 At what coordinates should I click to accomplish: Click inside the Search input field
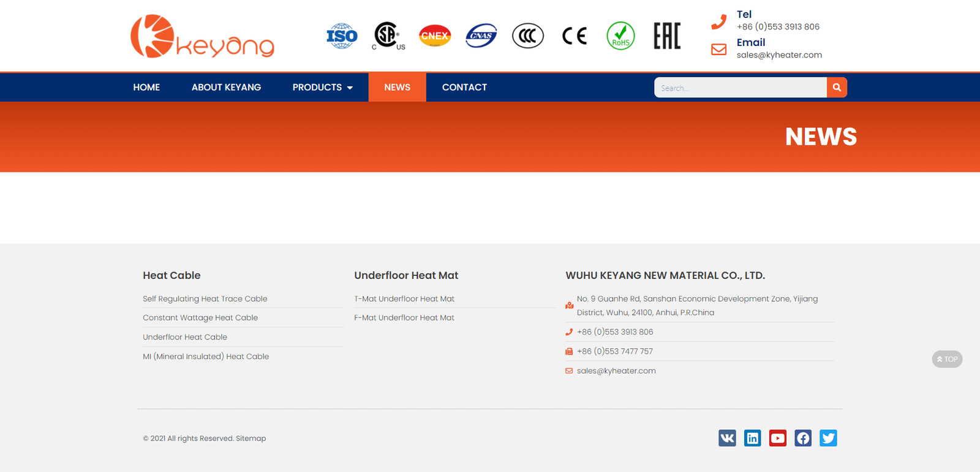[740, 88]
